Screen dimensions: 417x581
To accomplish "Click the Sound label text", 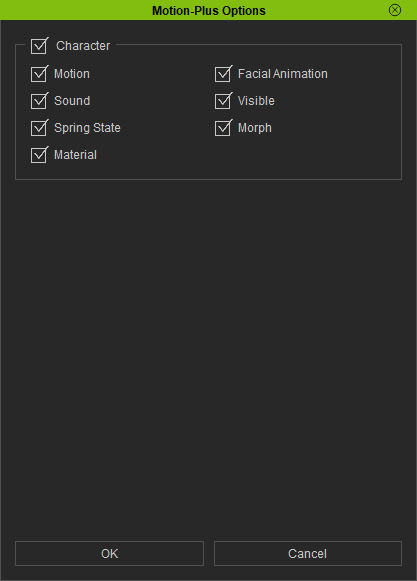I will tap(72, 101).
